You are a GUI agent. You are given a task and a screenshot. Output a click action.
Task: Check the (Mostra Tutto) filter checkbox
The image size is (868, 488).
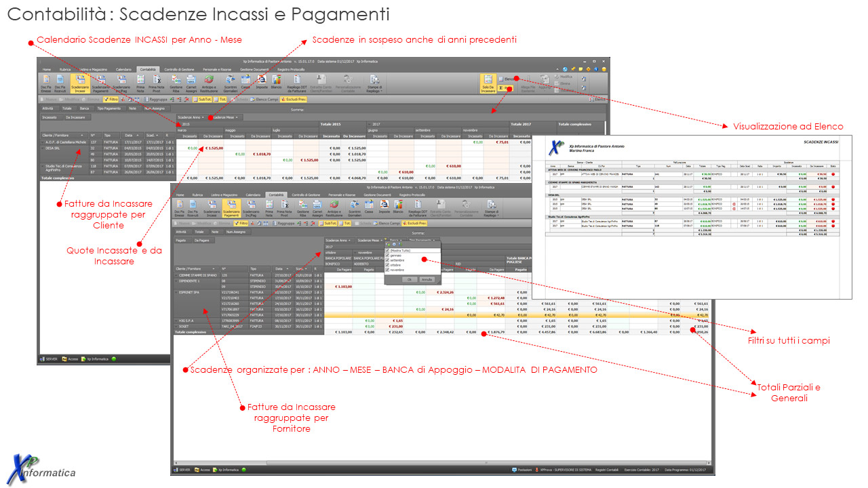387,250
